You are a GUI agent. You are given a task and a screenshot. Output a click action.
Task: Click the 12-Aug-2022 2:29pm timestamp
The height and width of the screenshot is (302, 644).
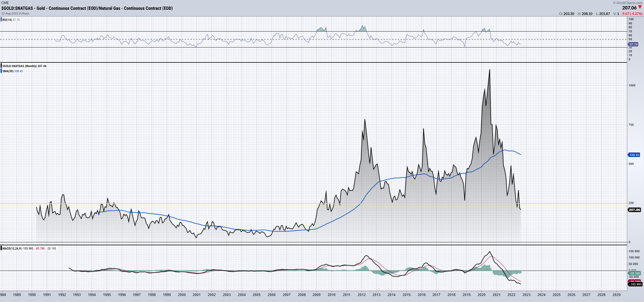(x=15, y=14)
